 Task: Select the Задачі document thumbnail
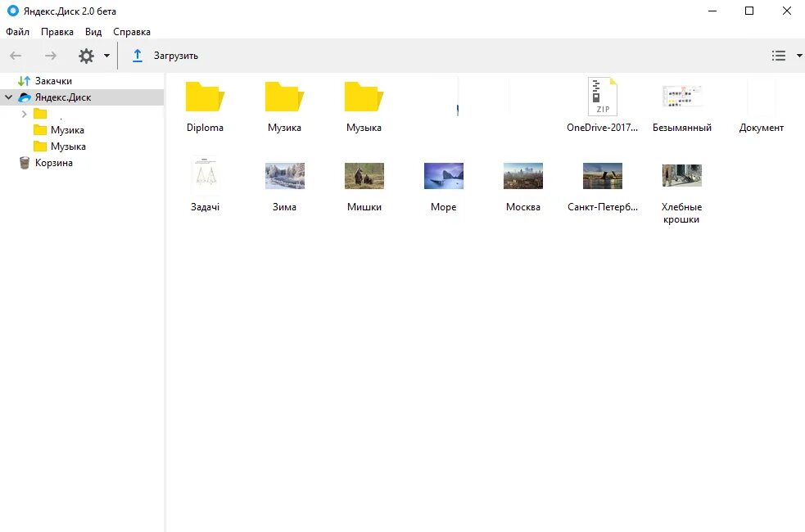(x=205, y=176)
